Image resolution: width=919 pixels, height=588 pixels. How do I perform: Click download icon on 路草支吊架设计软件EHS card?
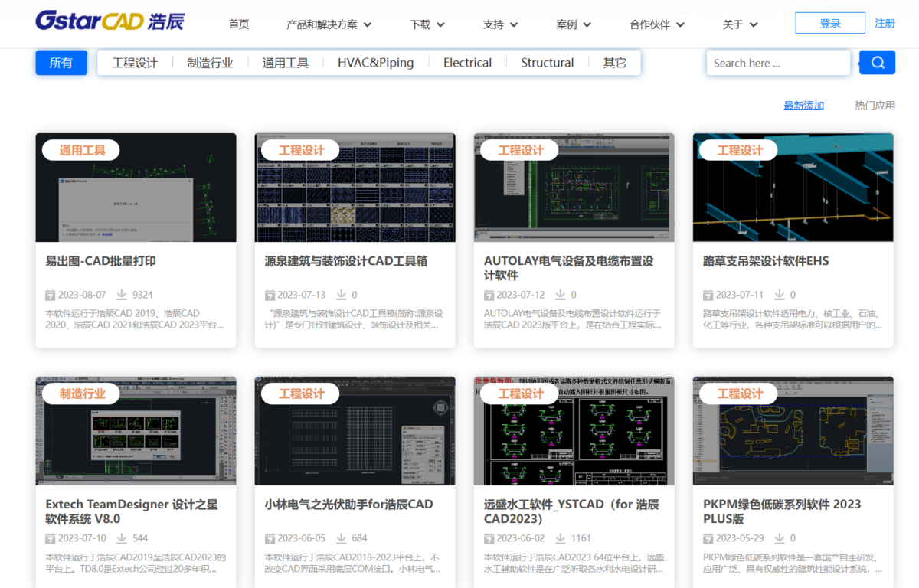pos(780,295)
